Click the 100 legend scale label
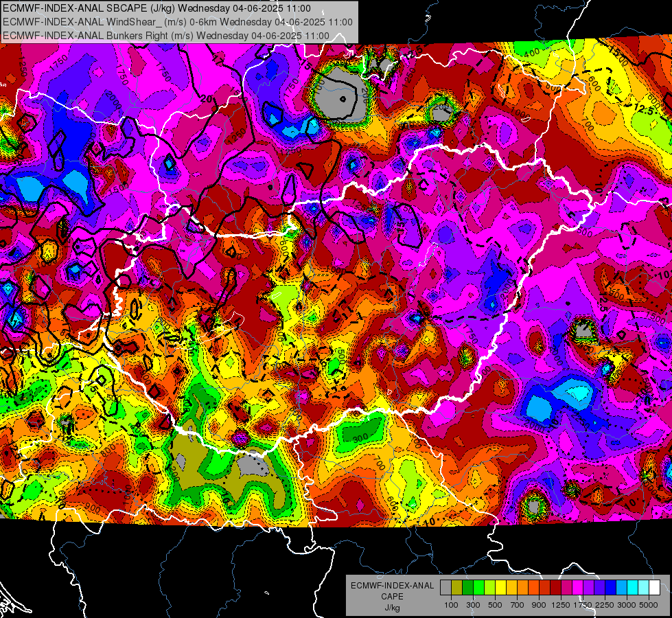The width and height of the screenshot is (672, 618). tap(451, 605)
